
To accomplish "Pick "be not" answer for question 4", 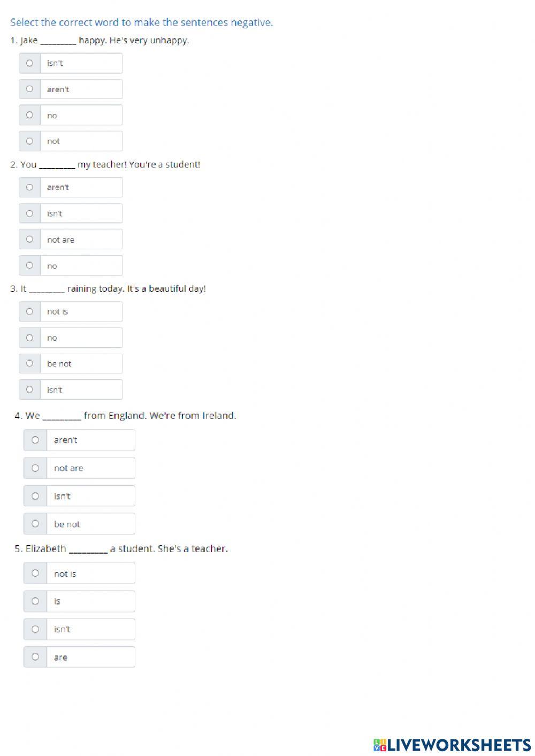I will (x=35, y=524).
